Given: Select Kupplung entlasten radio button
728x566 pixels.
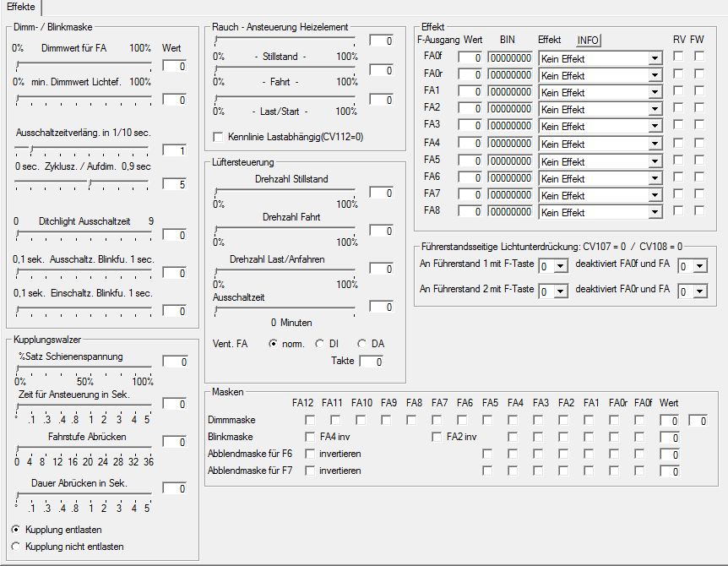Looking at the screenshot, I should point(16,530).
